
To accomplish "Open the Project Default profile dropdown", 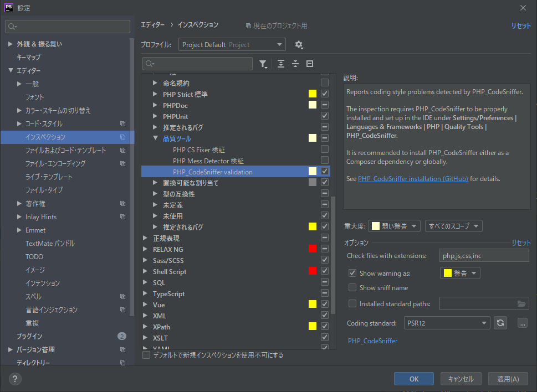I will click(232, 44).
